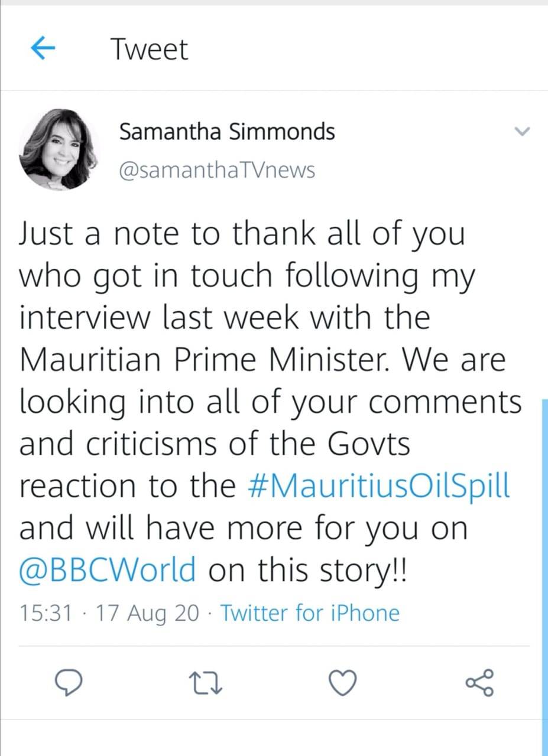
Task: Click the name Samantha Simmonds
Action: [x=226, y=132]
